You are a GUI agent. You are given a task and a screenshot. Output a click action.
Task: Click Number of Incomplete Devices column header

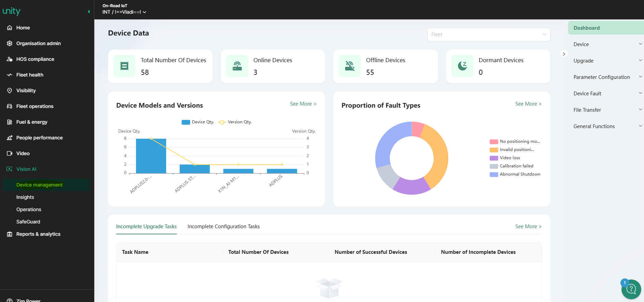click(478, 252)
